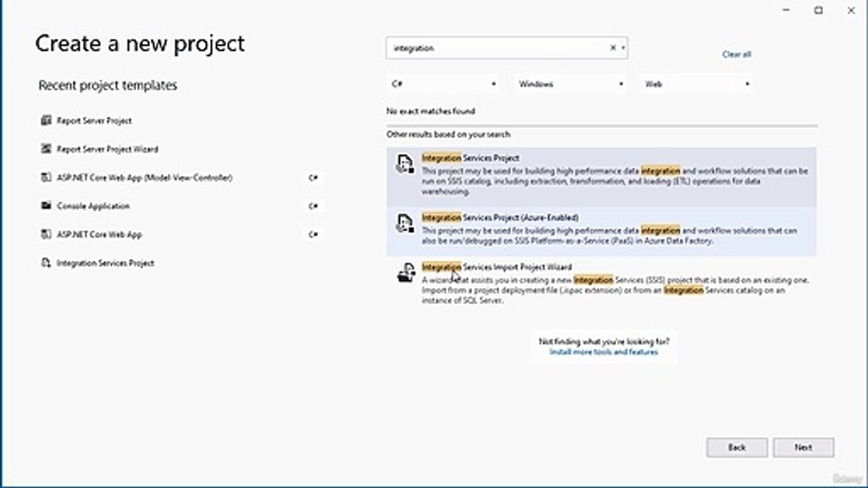Click the Console Application icon
Screen dimensions: 868x488
click(46, 206)
